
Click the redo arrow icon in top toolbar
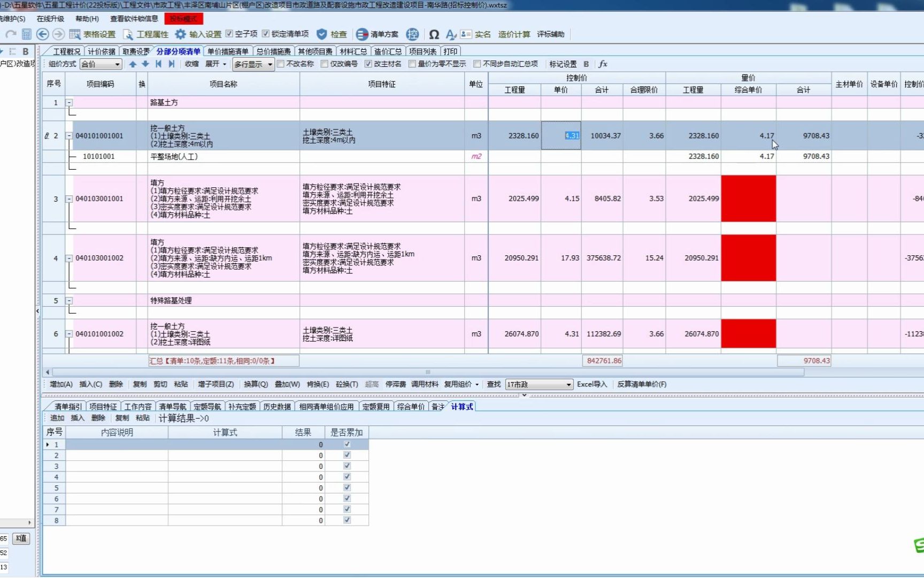(x=11, y=34)
